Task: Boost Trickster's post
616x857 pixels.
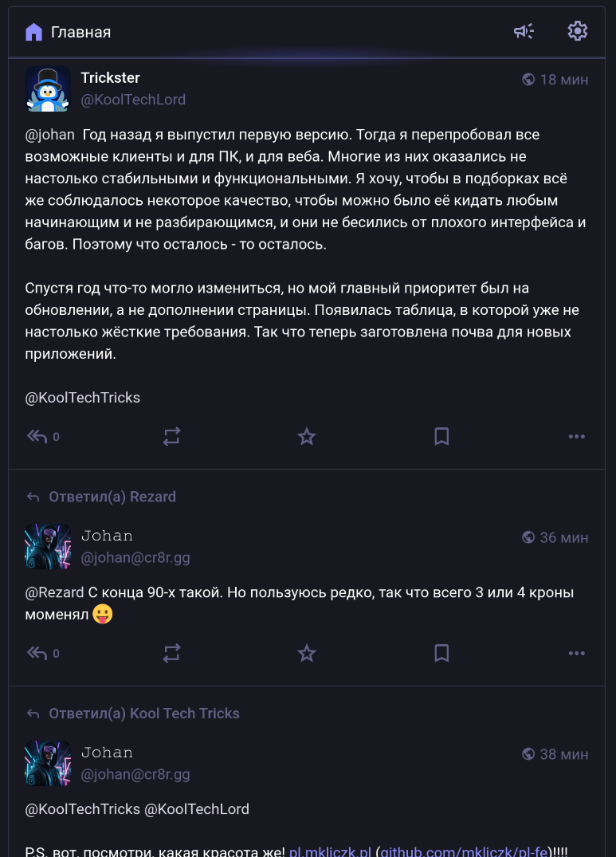Action: click(172, 436)
